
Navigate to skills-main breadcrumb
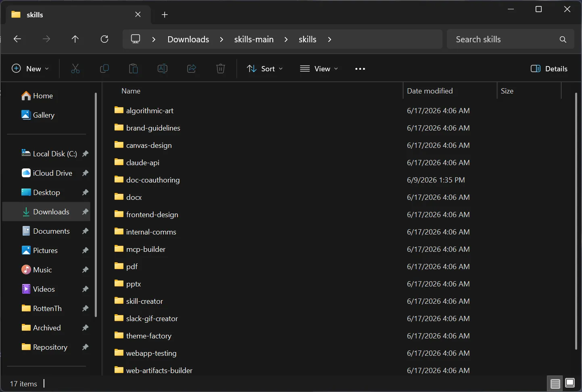tap(254, 39)
